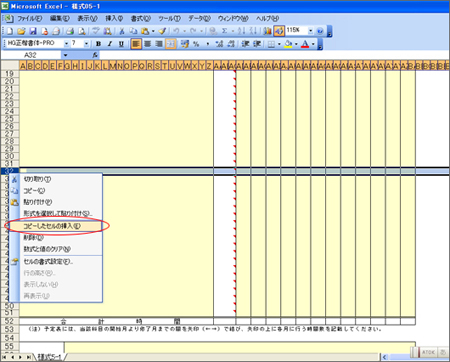
Task: Select 削除 in the context menu
Action: click(56, 238)
